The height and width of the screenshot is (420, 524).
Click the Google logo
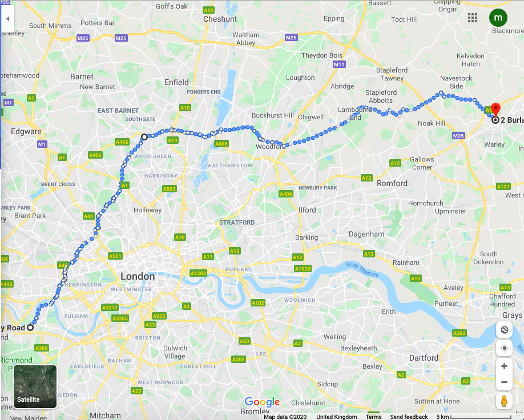[x=262, y=402]
